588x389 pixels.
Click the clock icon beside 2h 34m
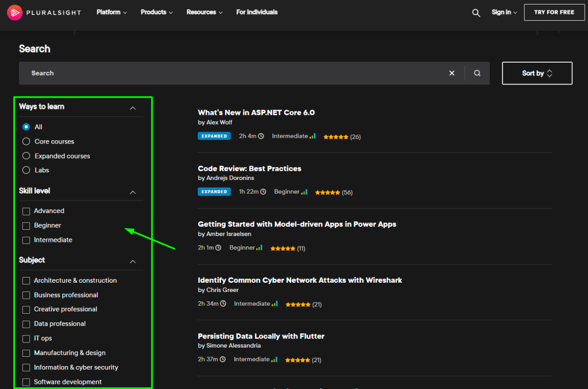point(223,303)
